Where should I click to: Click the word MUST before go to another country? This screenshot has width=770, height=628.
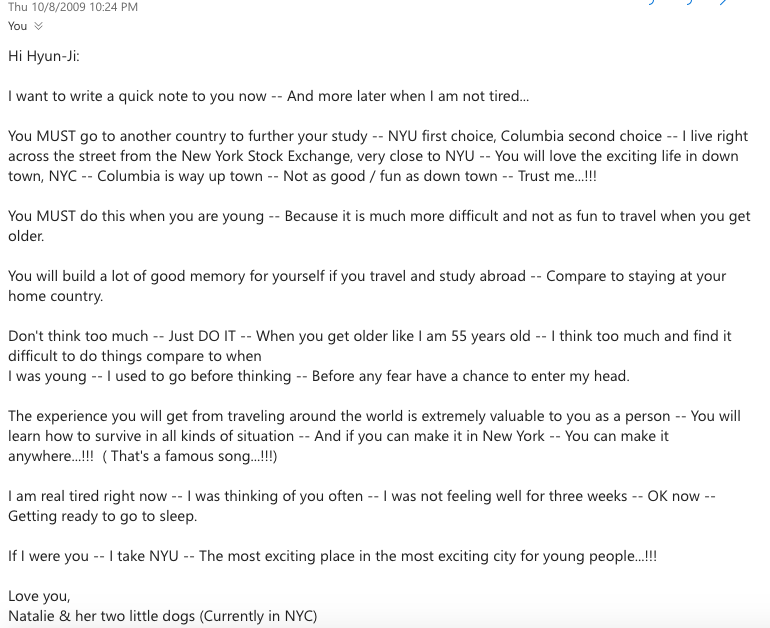[56, 136]
